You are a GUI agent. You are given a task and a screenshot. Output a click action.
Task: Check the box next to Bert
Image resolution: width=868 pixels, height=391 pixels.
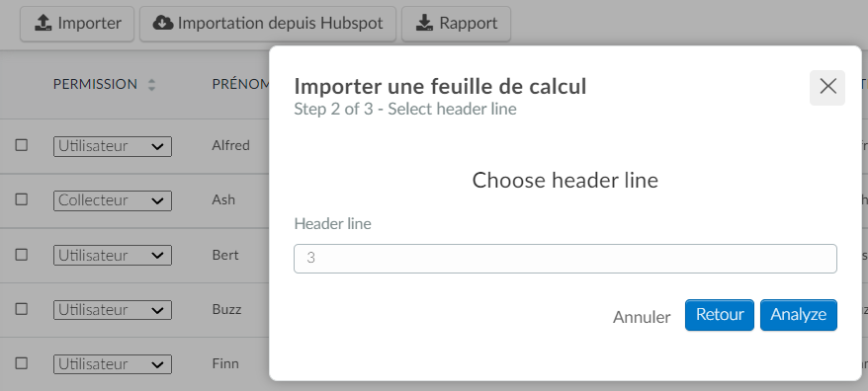(x=21, y=255)
